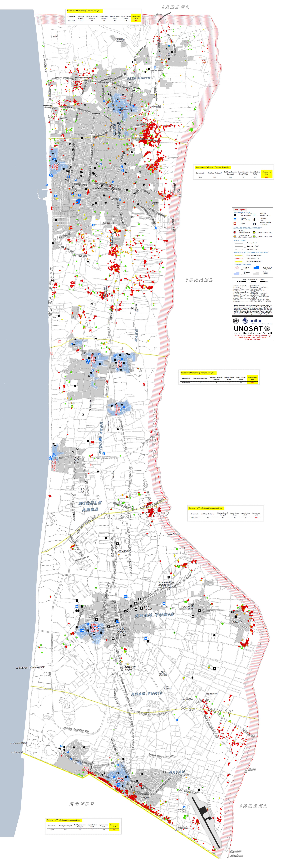This screenshot has height=868, width=291.
Task: Click the UN emblem left of unitar logo
Action: (236, 321)
